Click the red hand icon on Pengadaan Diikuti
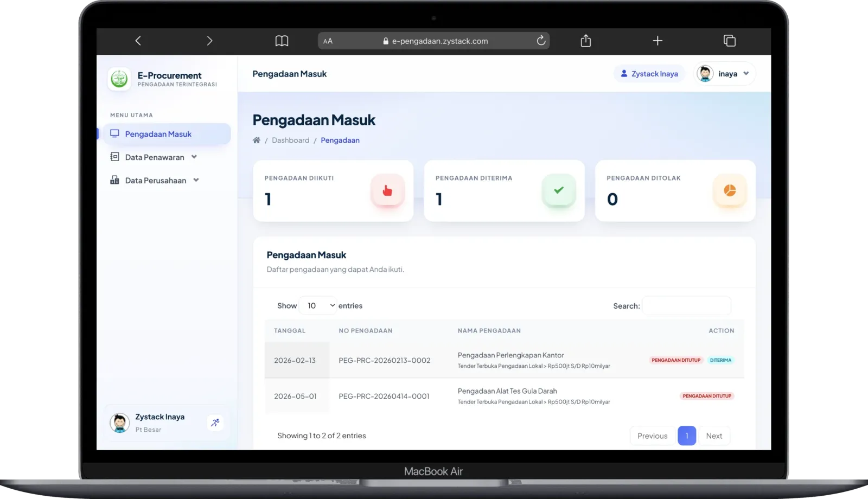 [387, 190]
